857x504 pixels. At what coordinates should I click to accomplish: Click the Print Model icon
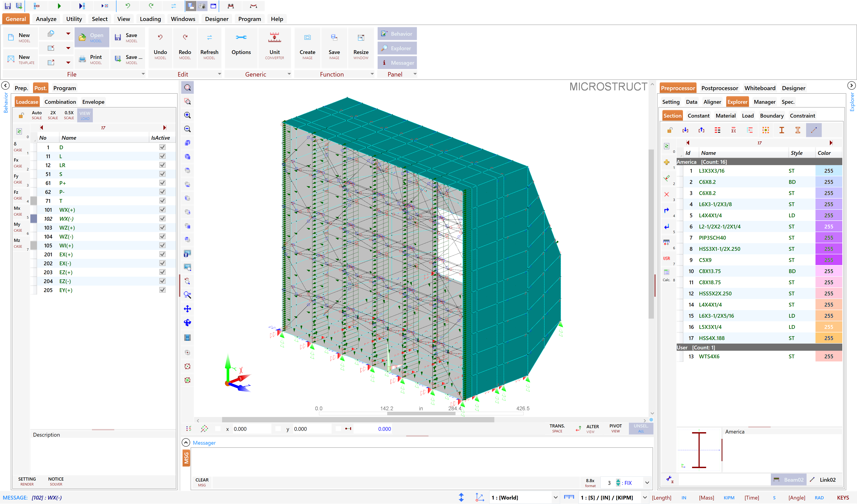tap(83, 59)
